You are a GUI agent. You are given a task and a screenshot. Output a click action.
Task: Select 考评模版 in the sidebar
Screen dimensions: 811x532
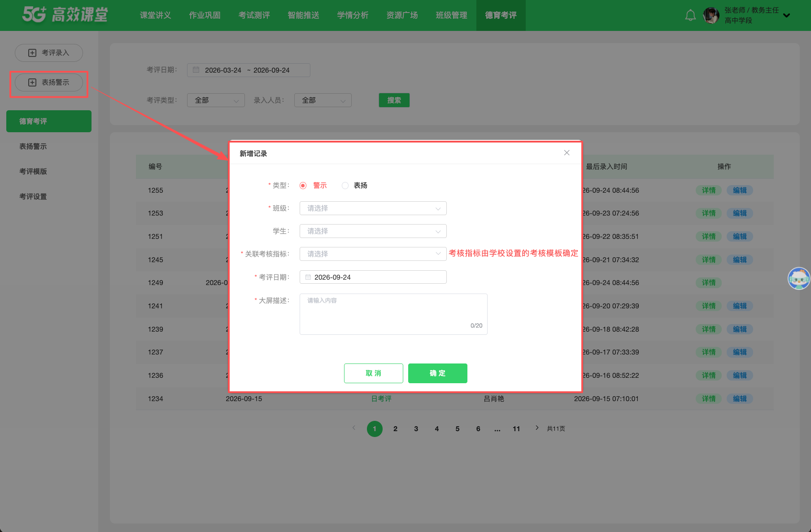[33, 172]
